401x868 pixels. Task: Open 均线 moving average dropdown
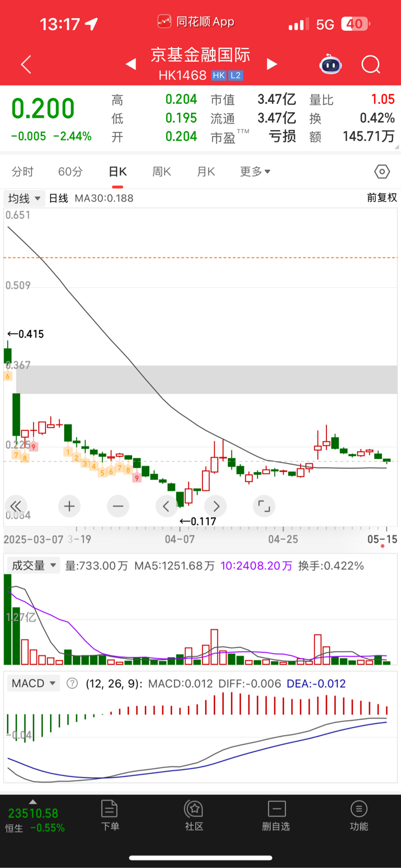coord(24,198)
